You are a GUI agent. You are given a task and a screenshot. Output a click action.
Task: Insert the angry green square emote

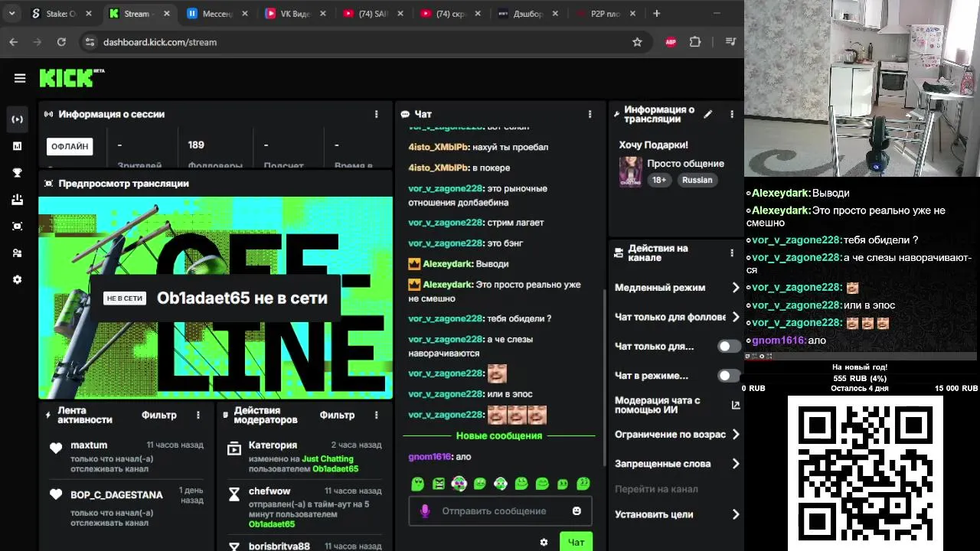(x=438, y=484)
